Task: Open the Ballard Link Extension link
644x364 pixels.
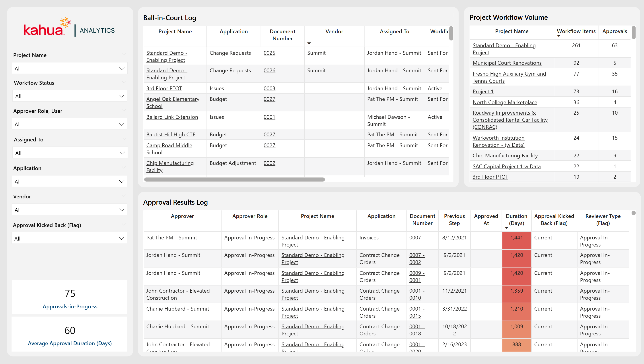Action: (x=172, y=117)
